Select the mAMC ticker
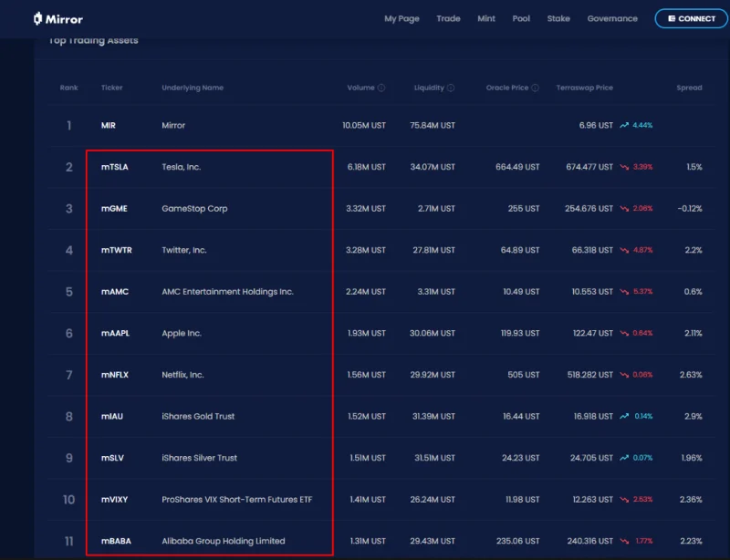 coord(115,292)
